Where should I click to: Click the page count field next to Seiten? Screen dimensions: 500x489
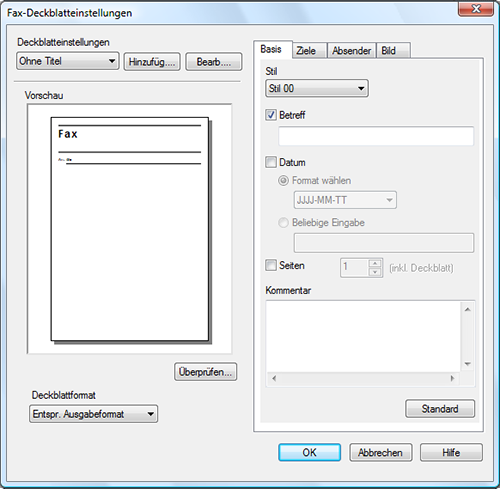point(354,268)
